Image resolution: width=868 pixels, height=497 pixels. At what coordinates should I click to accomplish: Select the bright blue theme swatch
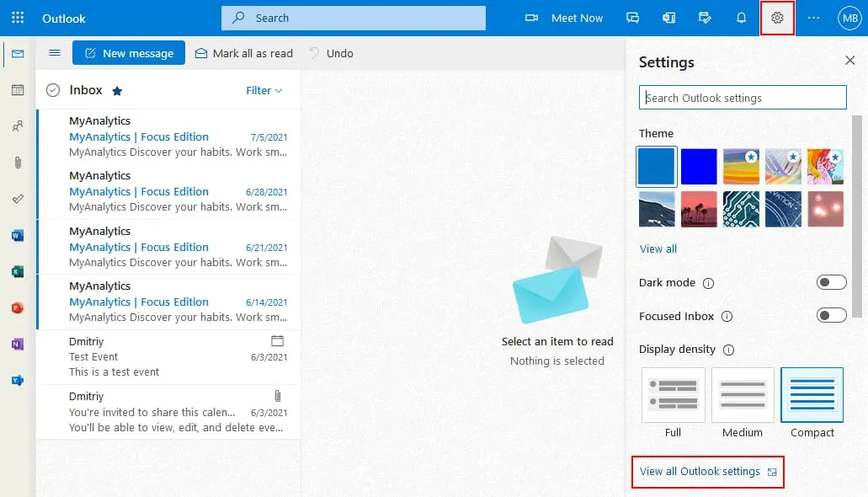(x=699, y=166)
